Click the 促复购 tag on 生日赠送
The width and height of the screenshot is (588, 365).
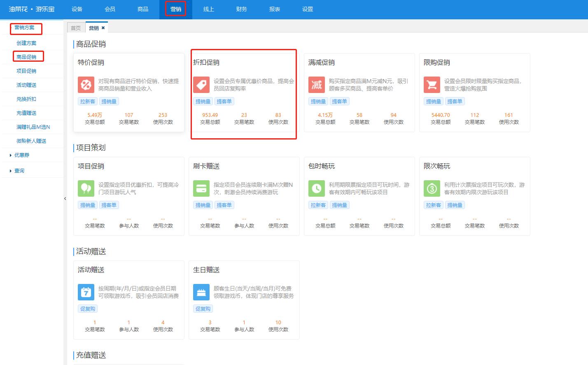point(203,309)
